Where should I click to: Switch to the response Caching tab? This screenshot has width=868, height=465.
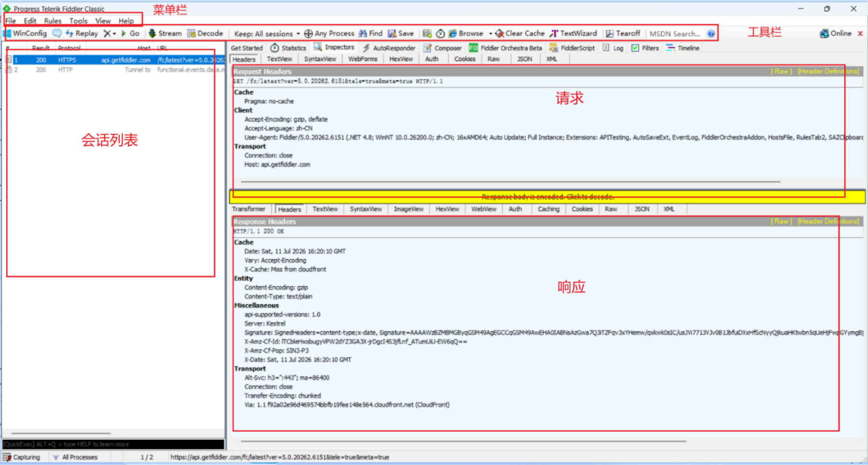(549, 209)
